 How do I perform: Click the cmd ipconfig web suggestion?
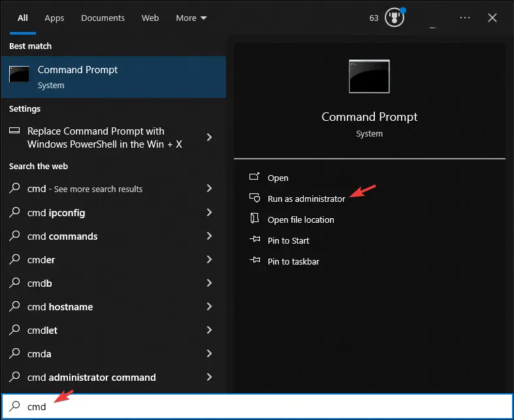[x=114, y=212]
